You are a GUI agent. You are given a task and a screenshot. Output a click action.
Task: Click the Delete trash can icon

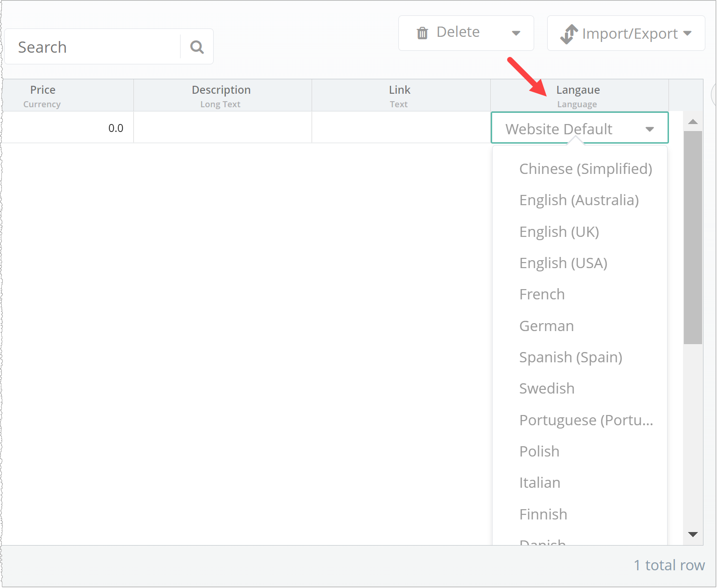[422, 33]
